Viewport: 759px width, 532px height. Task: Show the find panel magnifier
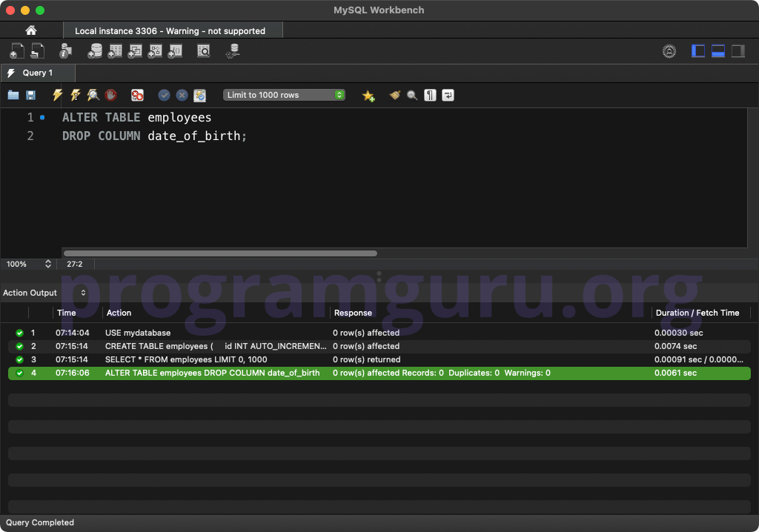click(x=412, y=95)
